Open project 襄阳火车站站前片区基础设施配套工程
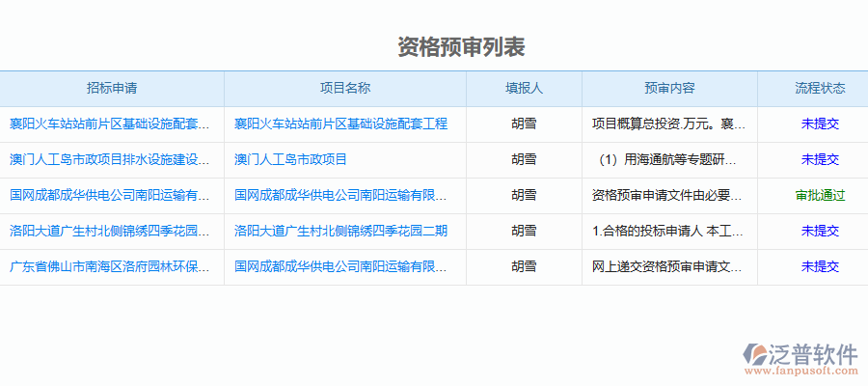Image resolution: width=868 pixels, height=386 pixels. [340, 124]
